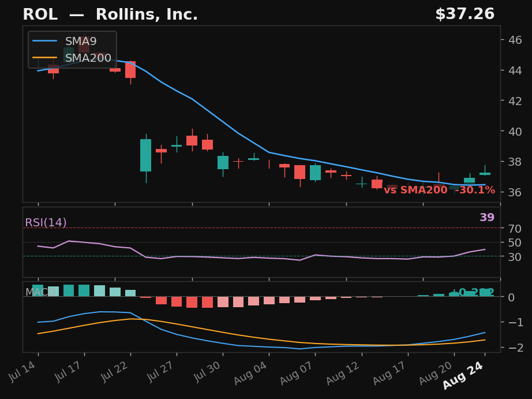Click the RSI 30 axis label
The width and height of the screenshot is (532, 399).
[515, 257]
